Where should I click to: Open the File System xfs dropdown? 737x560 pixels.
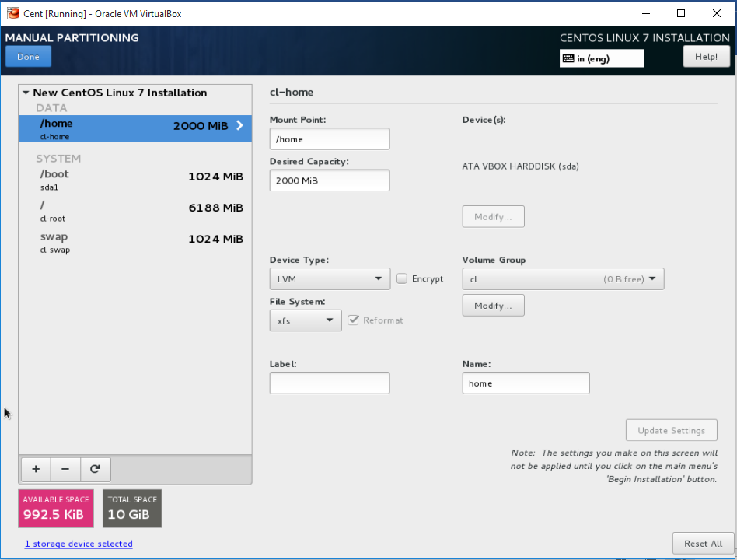coord(306,320)
